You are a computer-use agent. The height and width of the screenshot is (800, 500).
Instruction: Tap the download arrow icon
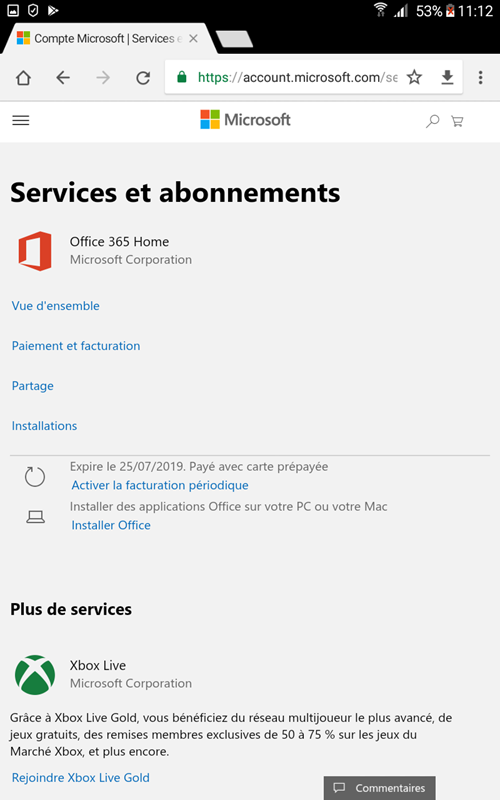447,78
